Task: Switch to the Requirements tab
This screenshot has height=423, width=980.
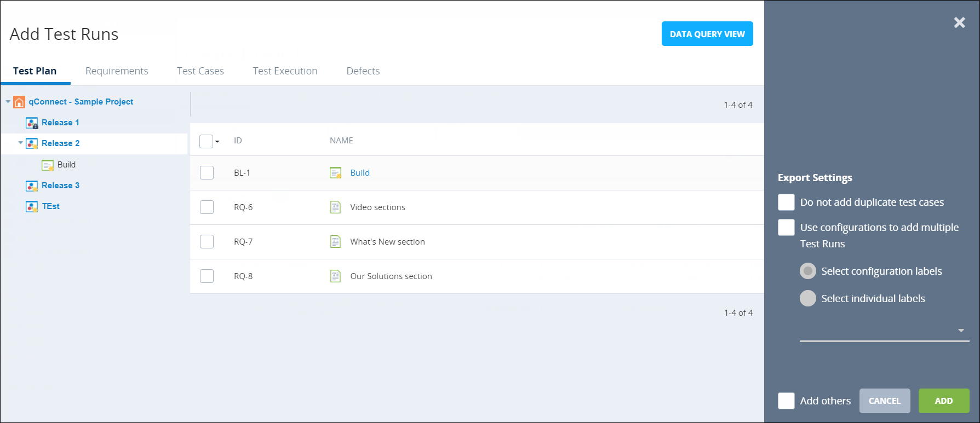Action: click(x=117, y=71)
